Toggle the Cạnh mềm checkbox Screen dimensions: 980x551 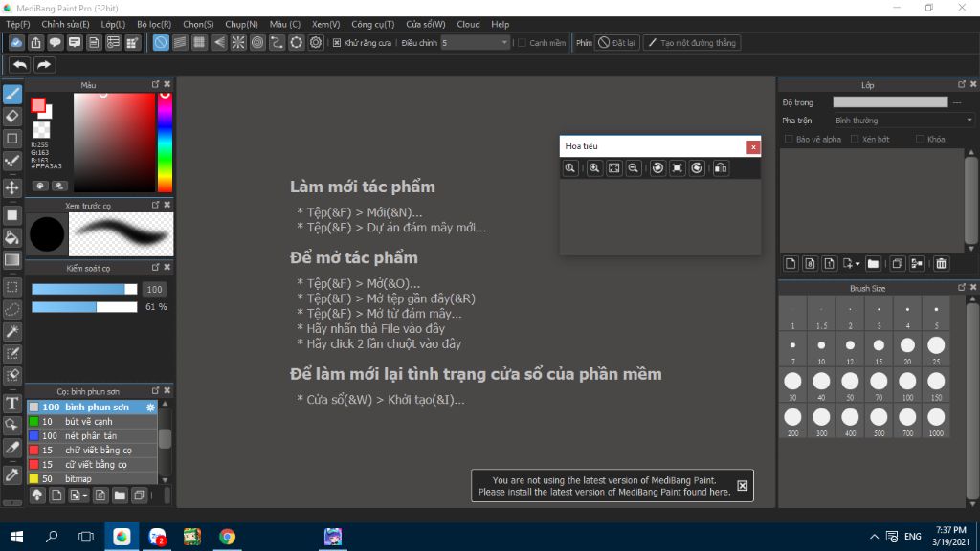tap(522, 43)
